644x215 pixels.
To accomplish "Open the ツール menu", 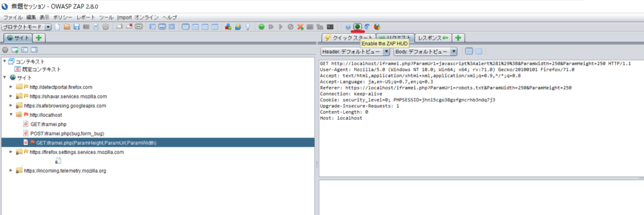I will [x=106, y=18].
